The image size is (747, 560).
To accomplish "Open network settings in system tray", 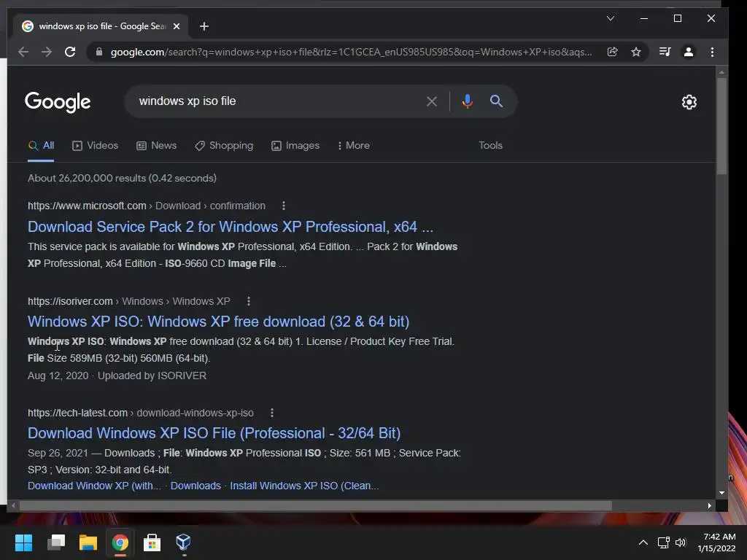I will 664,542.
